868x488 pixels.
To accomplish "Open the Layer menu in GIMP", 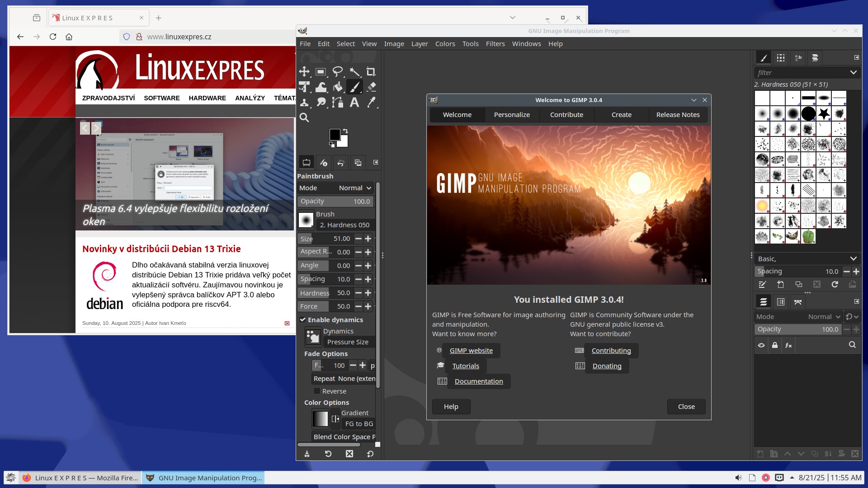I will pos(420,44).
